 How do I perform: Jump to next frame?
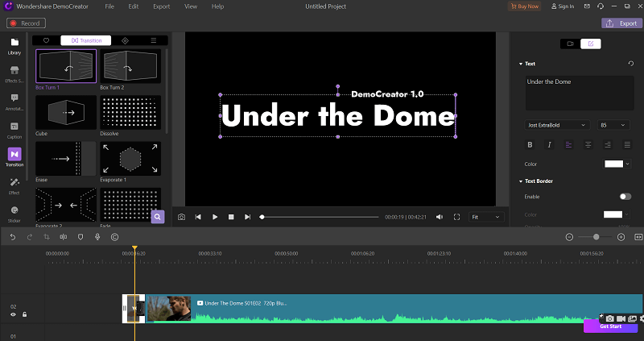pyautogui.click(x=247, y=217)
